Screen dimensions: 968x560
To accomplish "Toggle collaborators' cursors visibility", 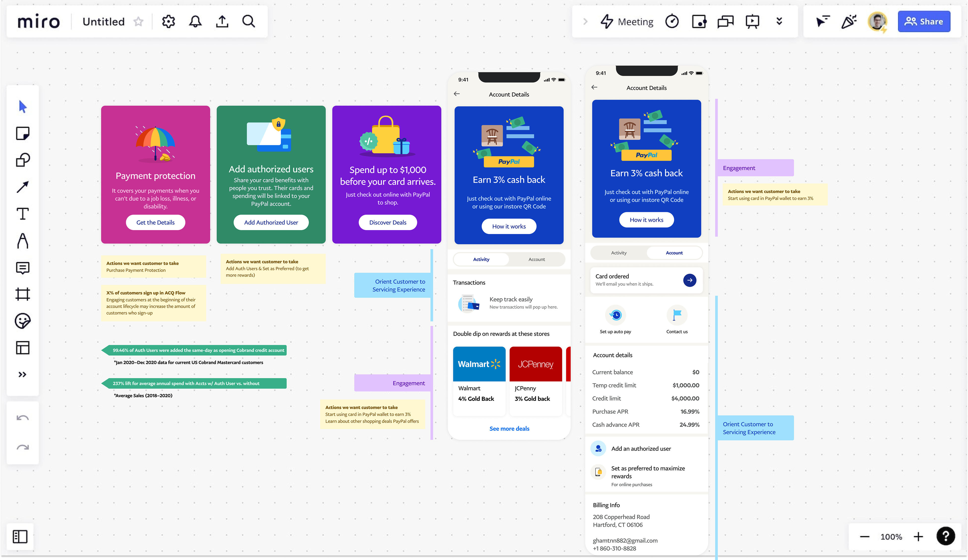I will [x=823, y=21].
